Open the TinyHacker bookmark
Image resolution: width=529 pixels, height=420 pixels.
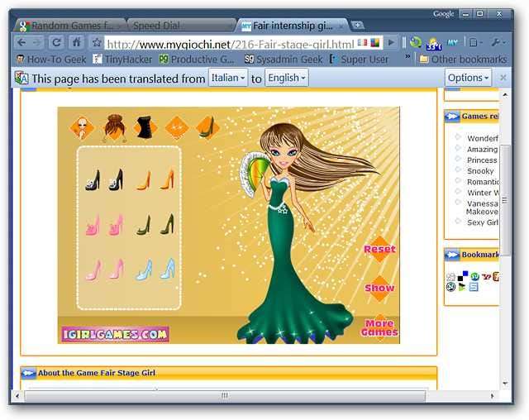(122, 60)
